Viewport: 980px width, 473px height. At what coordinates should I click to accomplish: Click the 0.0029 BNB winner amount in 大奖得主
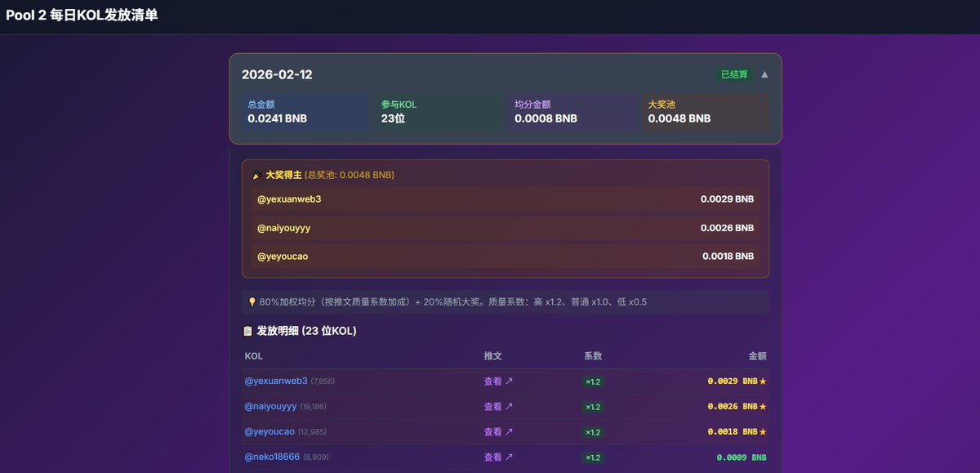(x=727, y=199)
